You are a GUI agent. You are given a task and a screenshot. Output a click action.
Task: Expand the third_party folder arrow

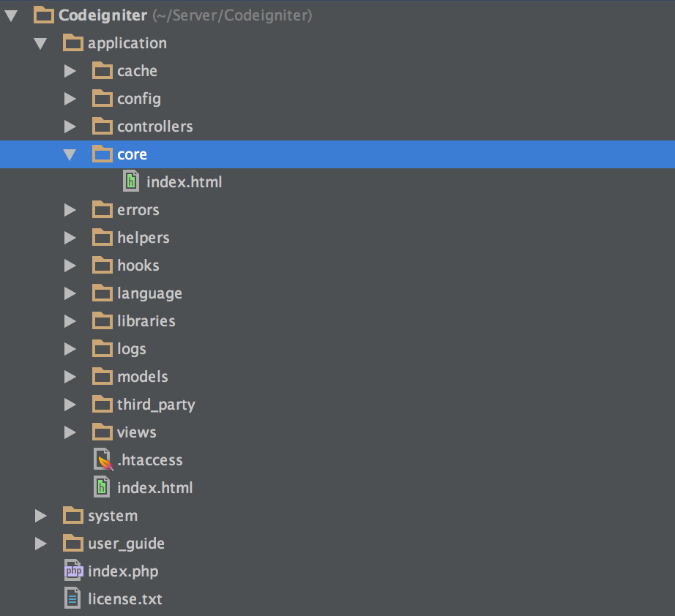coord(70,405)
